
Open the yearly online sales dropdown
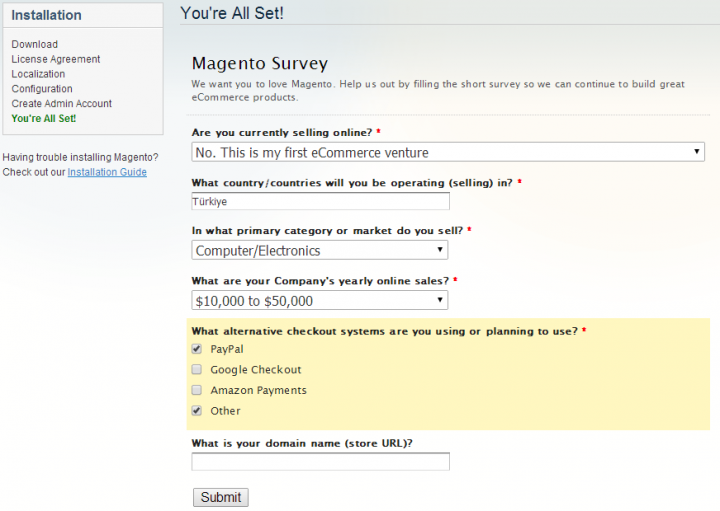click(320, 300)
